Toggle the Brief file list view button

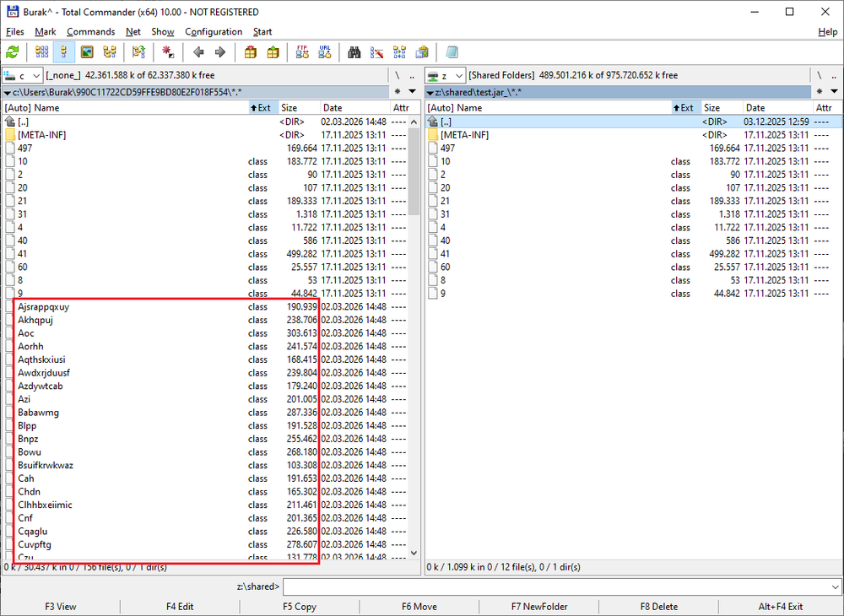coord(41,52)
